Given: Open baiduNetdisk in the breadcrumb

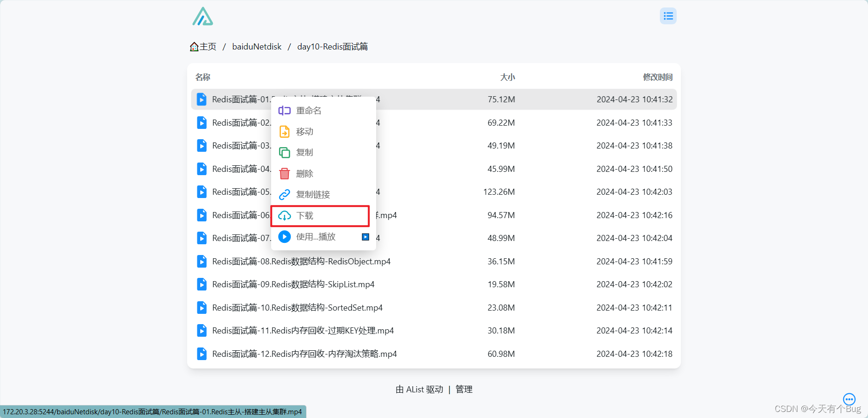Looking at the screenshot, I should [x=257, y=47].
